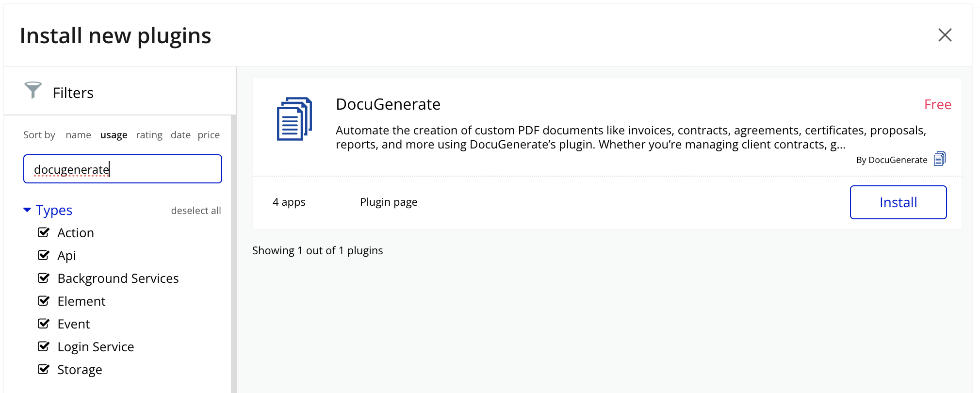Sort plugins by rating
Viewport: 980px width, 393px height.
coord(149,135)
